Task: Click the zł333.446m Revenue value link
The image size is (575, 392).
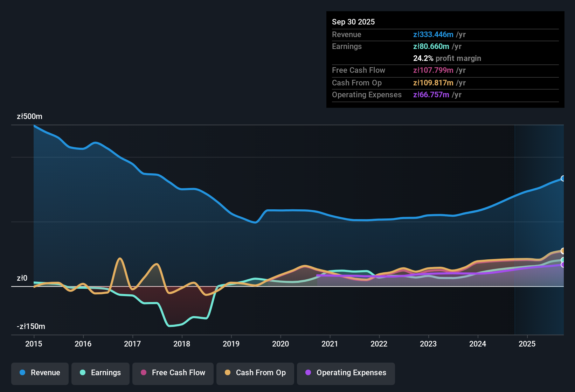Action: point(433,34)
